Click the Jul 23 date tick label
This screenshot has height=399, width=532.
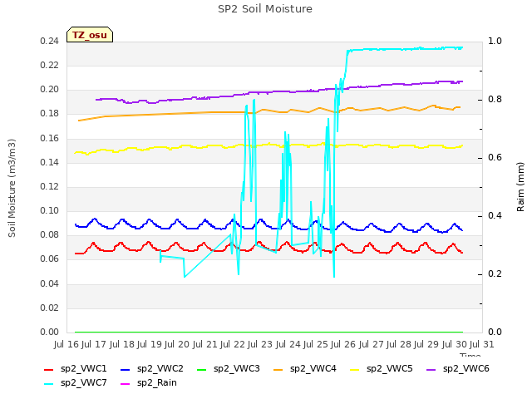point(260,344)
